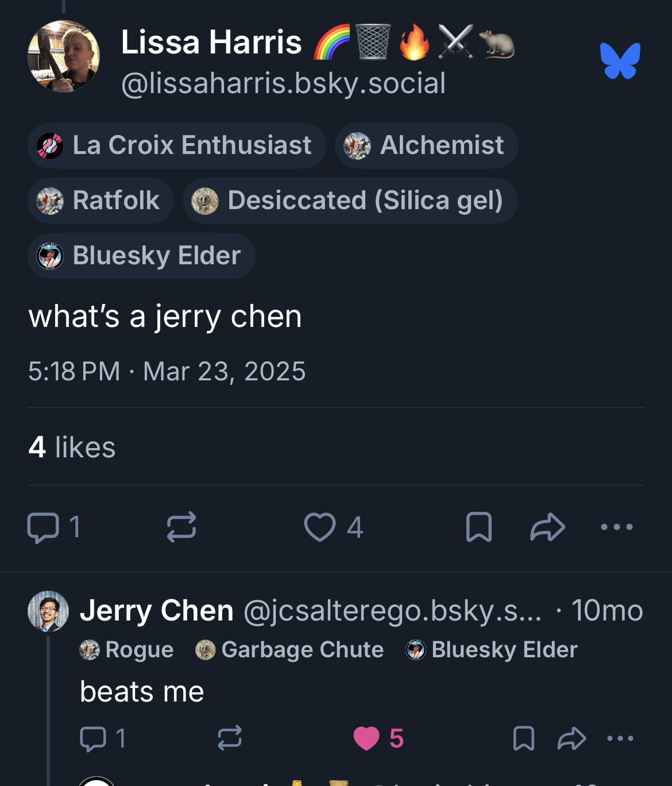Repost Jerry Chen's "beats me" reply
672x786 pixels.
point(229,738)
